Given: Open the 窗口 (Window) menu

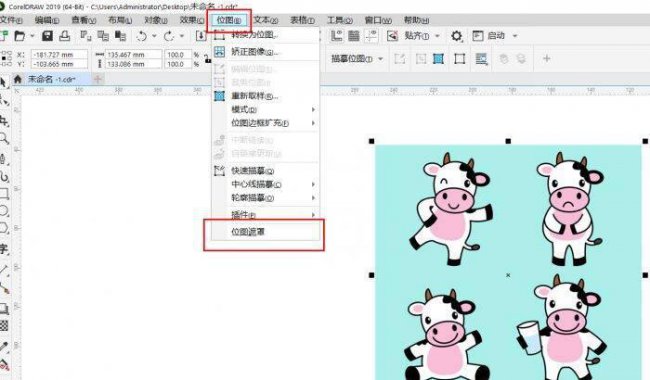Looking at the screenshot, I should pos(378,20).
